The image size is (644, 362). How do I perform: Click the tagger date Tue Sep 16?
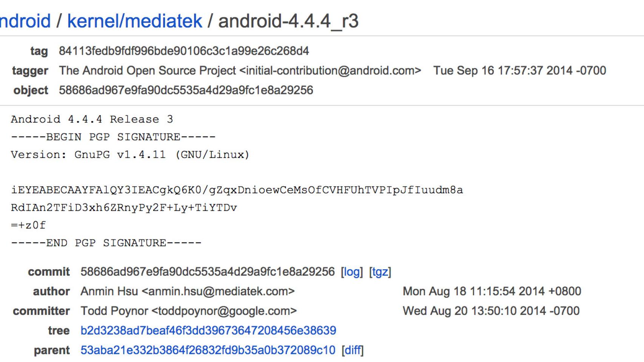(519, 71)
